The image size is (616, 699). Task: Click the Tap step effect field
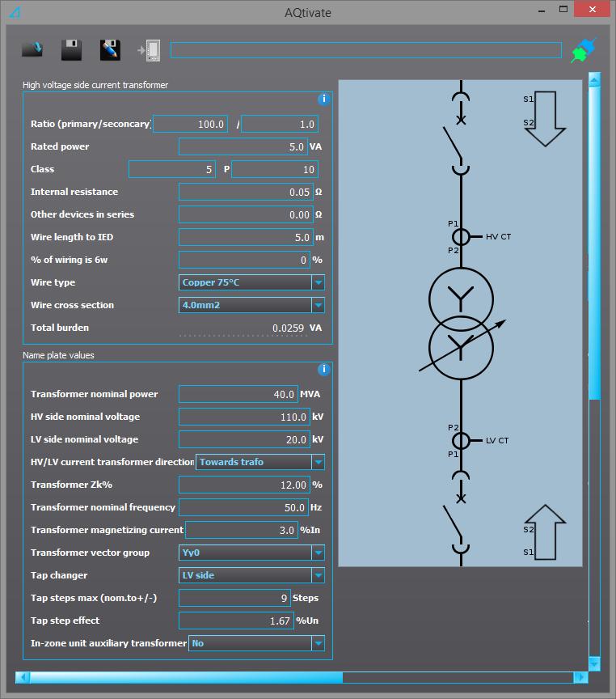coord(236,621)
